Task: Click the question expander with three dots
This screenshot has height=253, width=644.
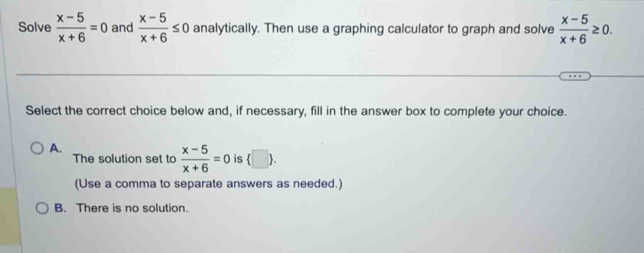Action: coord(575,76)
